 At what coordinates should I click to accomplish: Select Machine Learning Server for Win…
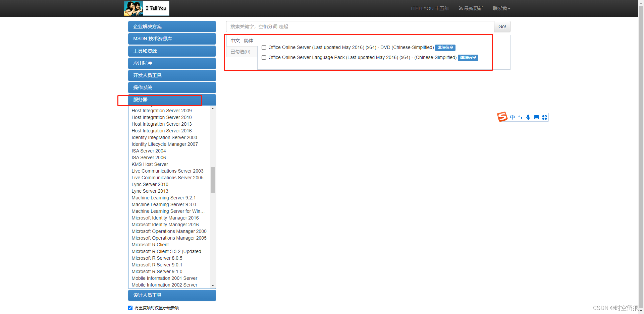click(x=168, y=211)
